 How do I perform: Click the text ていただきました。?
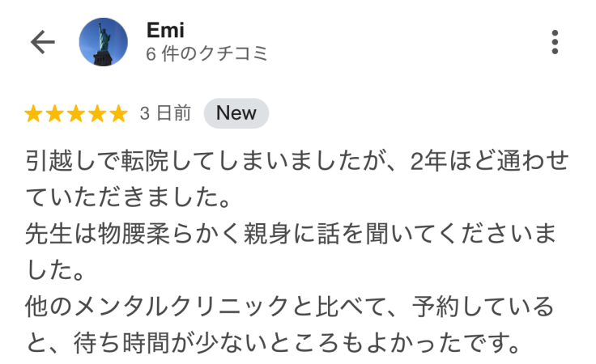(x=128, y=197)
